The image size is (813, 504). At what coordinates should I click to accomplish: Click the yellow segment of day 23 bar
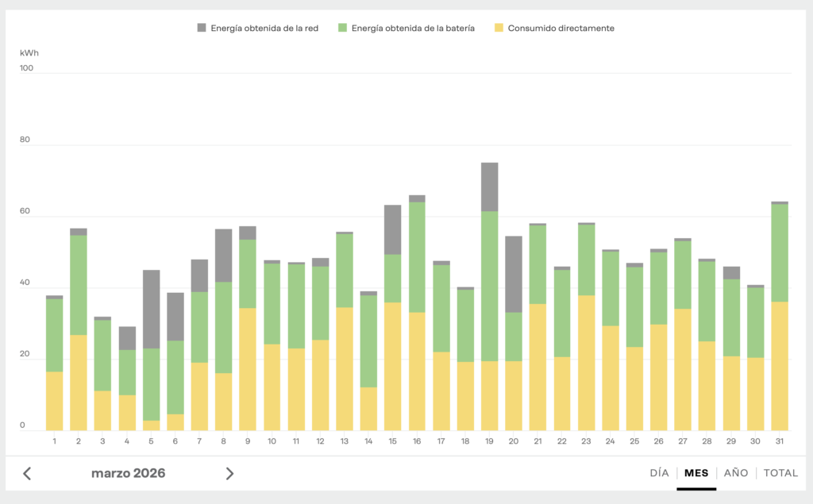click(x=586, y=363)
